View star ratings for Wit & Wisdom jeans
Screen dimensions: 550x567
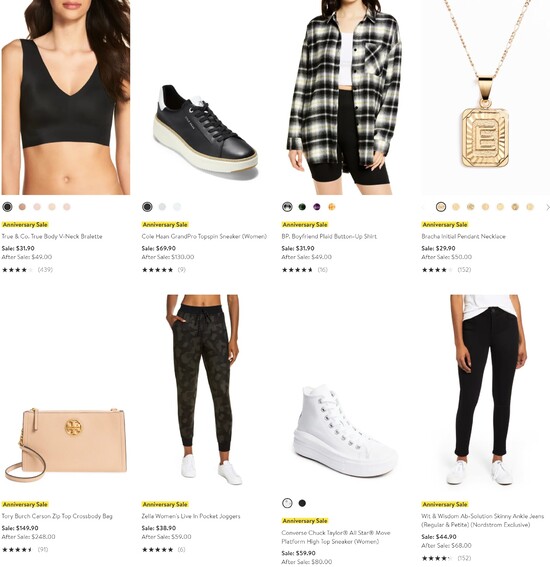tap(437, 558)
